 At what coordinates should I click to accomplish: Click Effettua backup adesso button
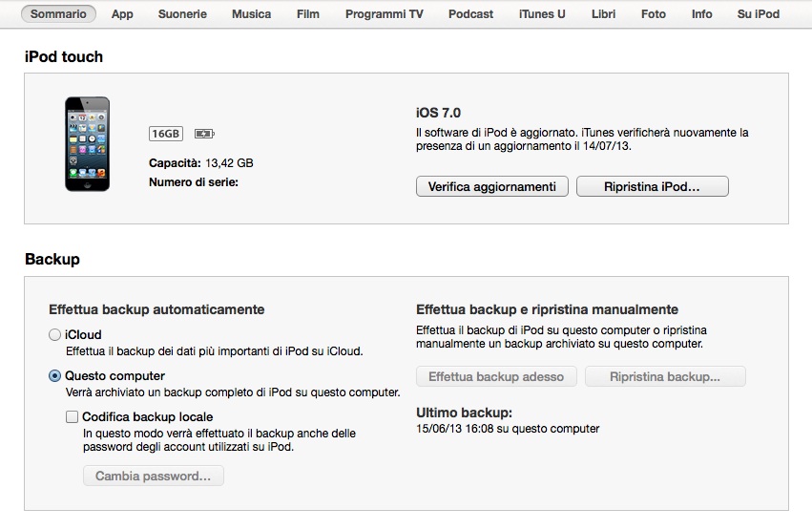point(496,377)
